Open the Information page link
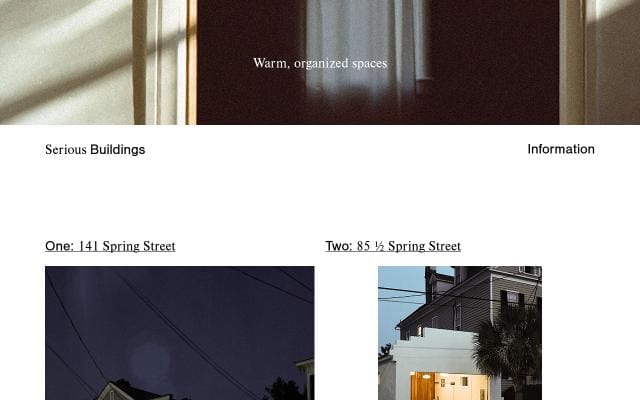The width and height of the screenshot is (640, 400). (x=561, y=149)
